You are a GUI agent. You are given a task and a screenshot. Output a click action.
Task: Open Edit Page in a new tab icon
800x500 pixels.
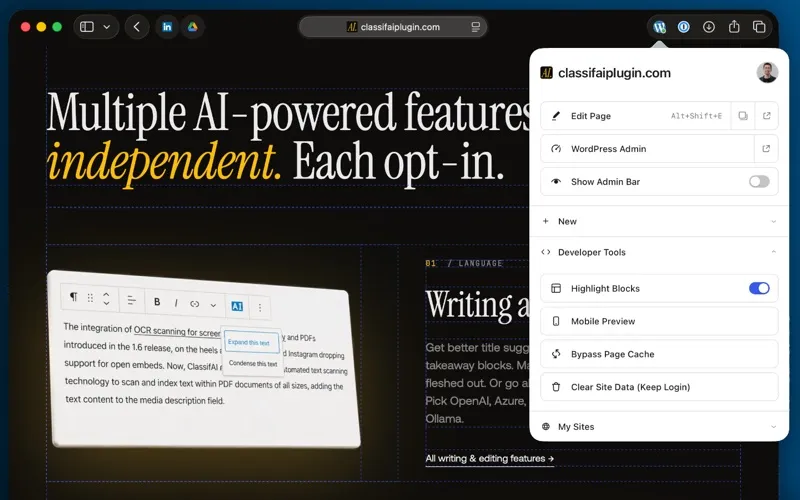(766, 116)
